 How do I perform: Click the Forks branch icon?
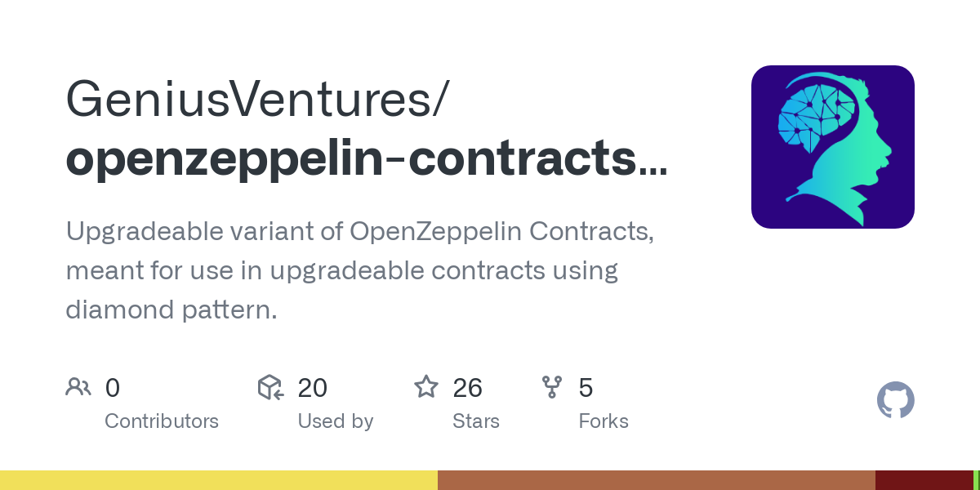(552, 387)
